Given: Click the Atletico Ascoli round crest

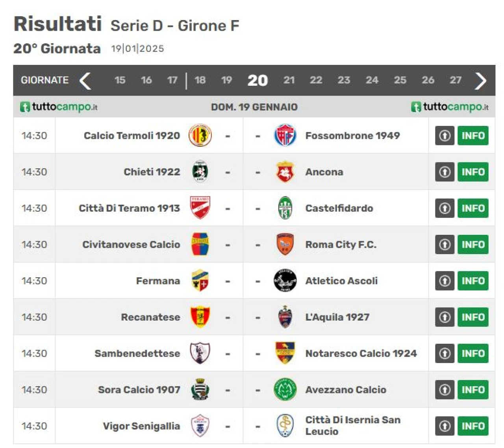Looking at the screenshot, I should pyautogui.click(x=285, y=280).
